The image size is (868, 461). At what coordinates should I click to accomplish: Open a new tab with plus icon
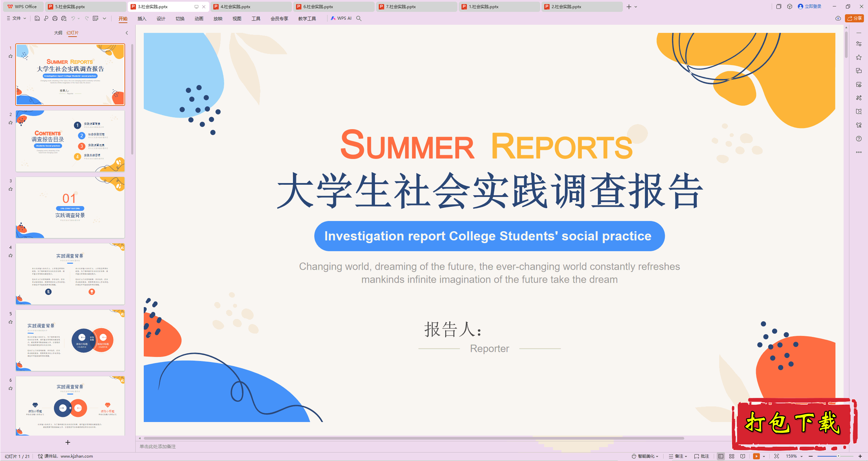click(x=629, y=7)
